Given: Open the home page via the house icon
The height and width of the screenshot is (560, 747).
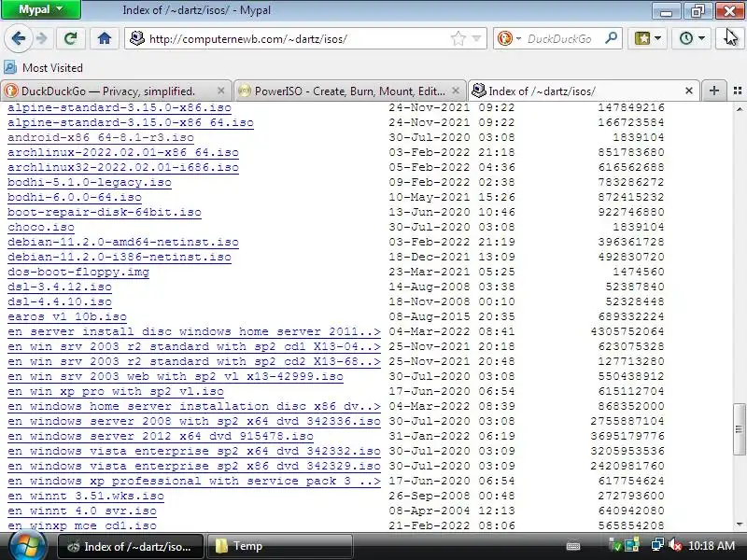Looking at the screenshot, I should click(x=105, y=38).
